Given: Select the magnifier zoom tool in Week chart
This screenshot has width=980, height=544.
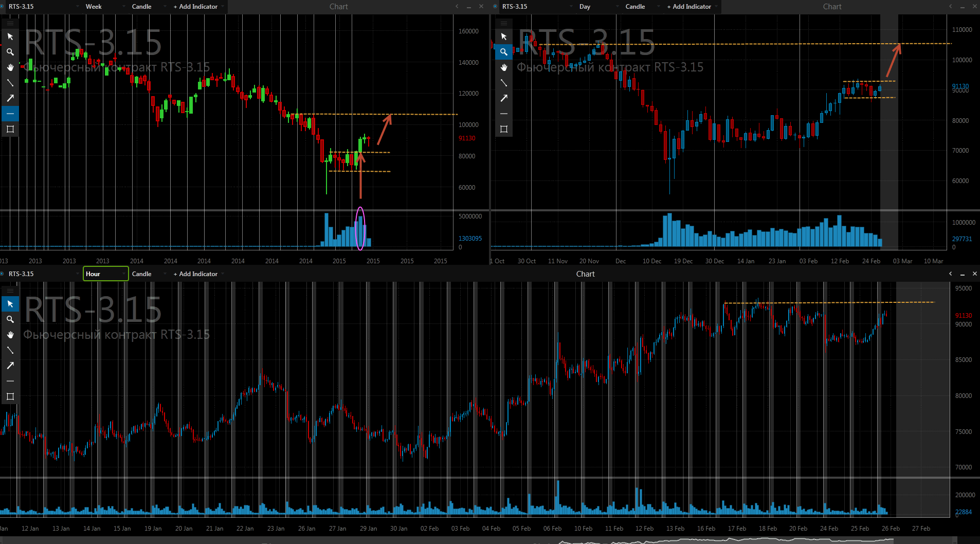Looking at the screenshot, I should (x=10, y=52).
